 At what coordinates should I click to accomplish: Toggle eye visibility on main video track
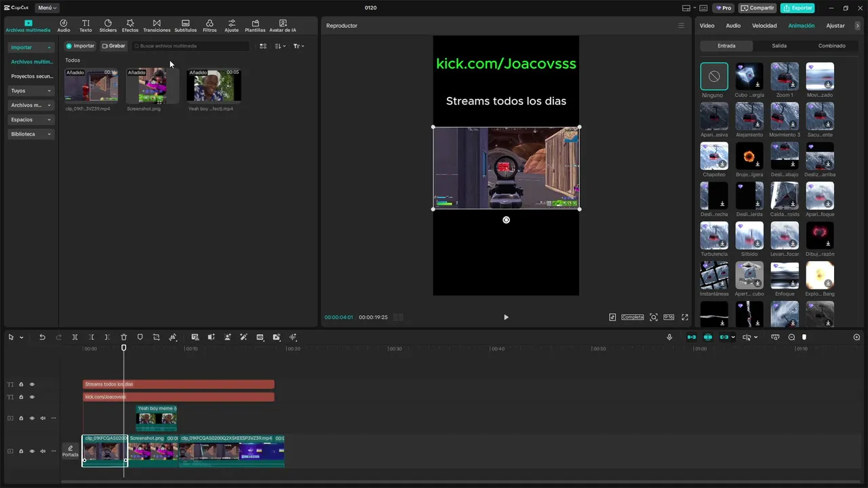point(31,451)
